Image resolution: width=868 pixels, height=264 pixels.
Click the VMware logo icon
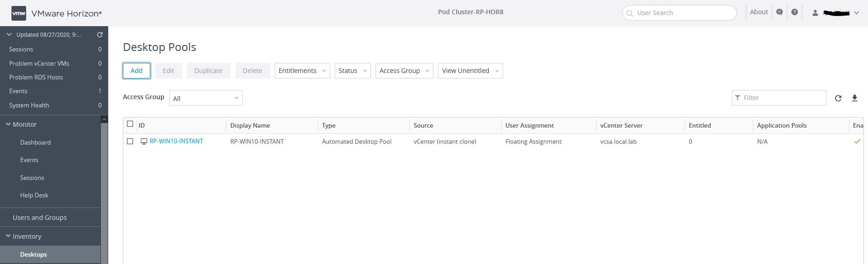[x=19, y=13]
